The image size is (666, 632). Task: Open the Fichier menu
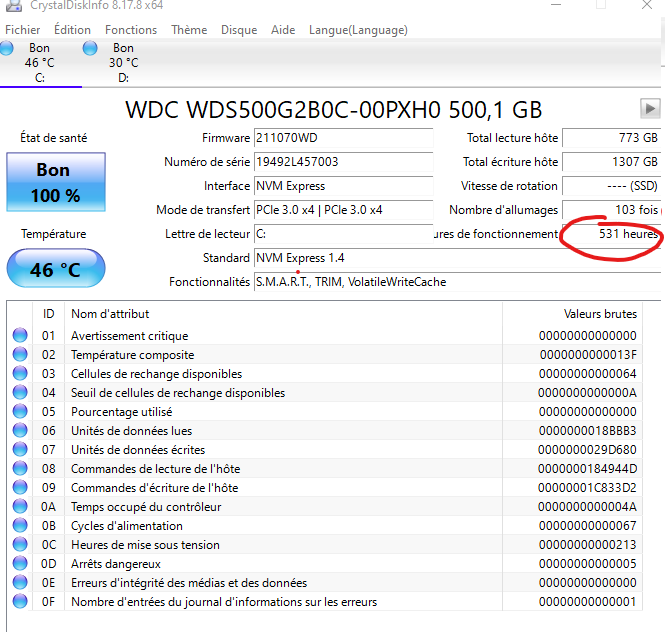(23, 30)
